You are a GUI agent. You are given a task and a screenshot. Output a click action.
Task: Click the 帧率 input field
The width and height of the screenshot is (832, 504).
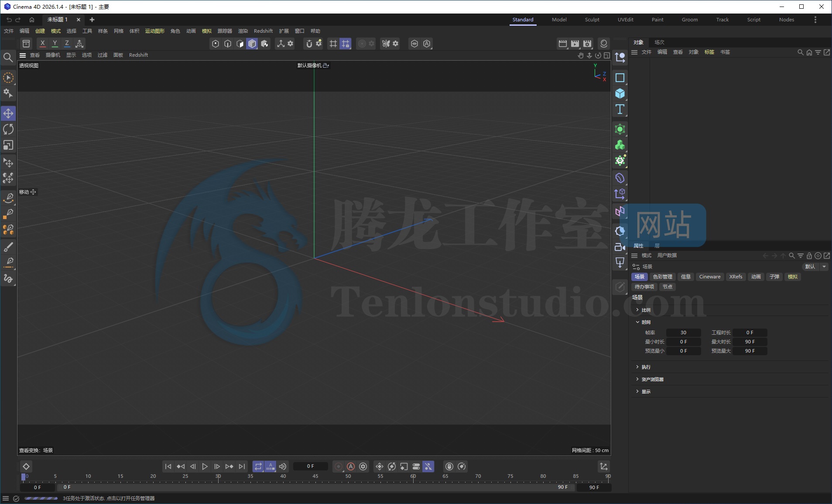[x=683, y=333]
